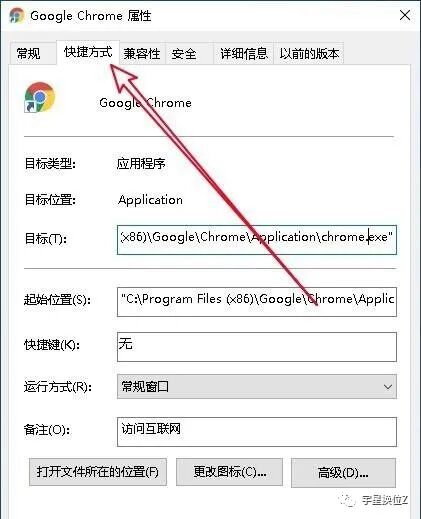Close the Google Chrome 属性 dialog
The image size is (421, 519).
click(405, 15)
